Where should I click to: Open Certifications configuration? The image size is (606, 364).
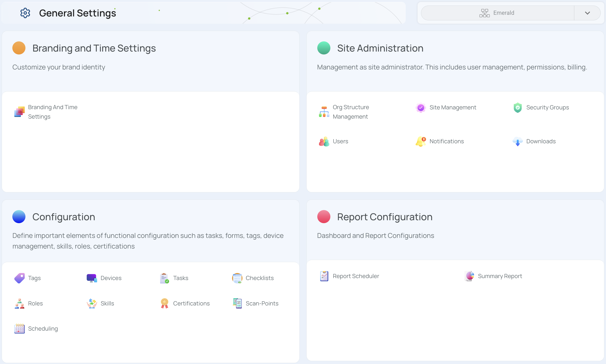pyautogui.click(x=191, y=303)
